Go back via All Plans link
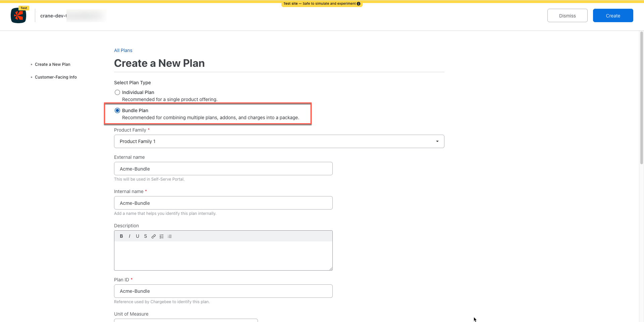This screenshot has height=322, width=644. (x=123, y=50)
